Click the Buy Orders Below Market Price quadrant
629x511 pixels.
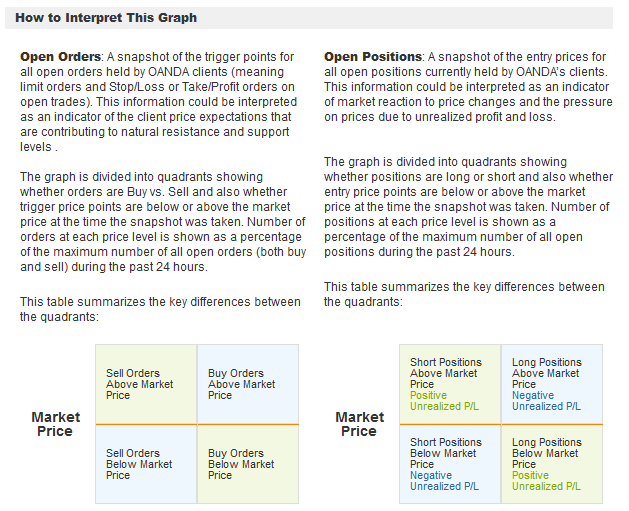pyautogui.click(x=248, y=464)
